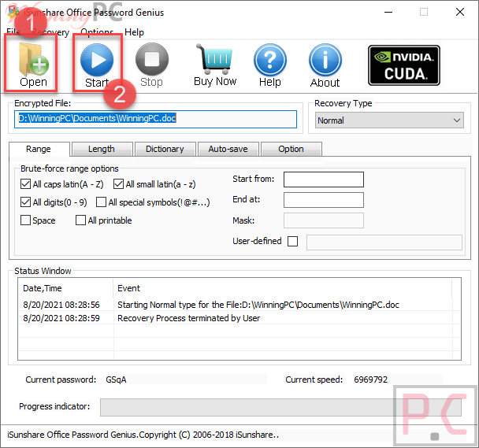Open the Dictionary tab

coord(165,149)
